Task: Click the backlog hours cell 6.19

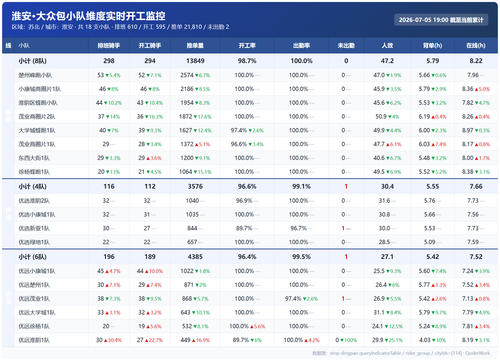Action: pos(424,117)
